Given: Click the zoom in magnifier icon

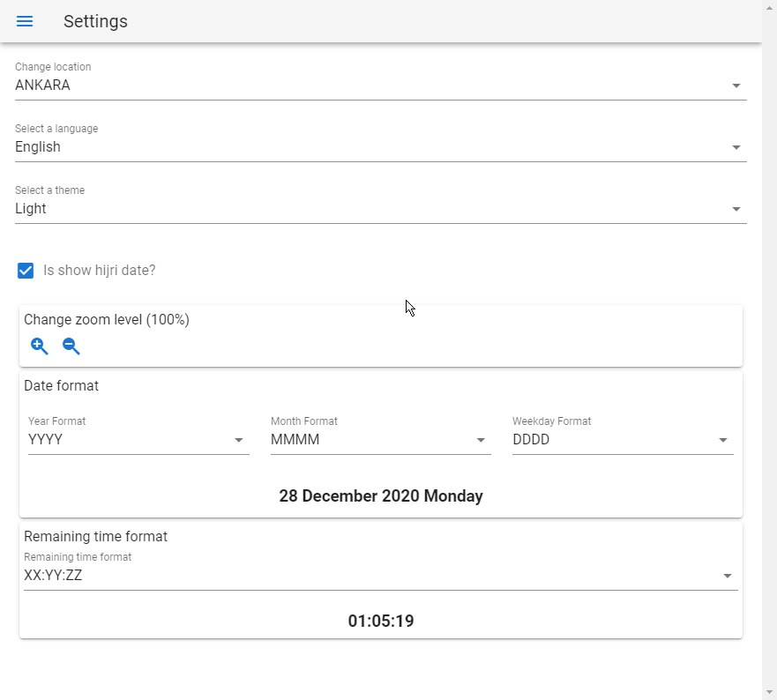Looking at the screenshot, I should click(40, 346).
